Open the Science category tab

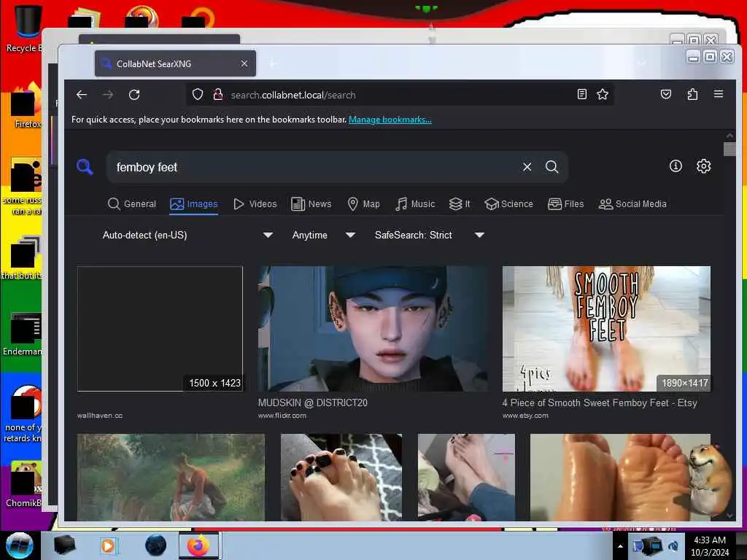(508, 204)
